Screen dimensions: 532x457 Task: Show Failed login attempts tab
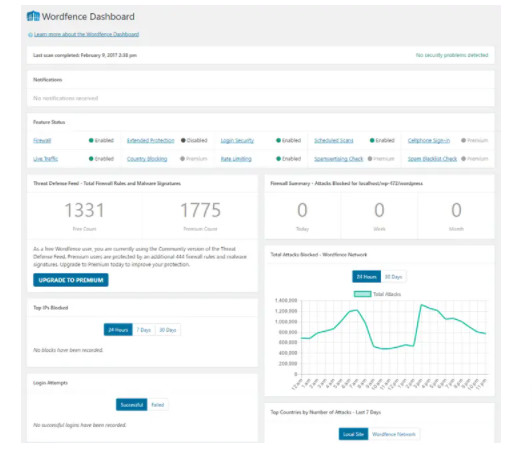158,405
